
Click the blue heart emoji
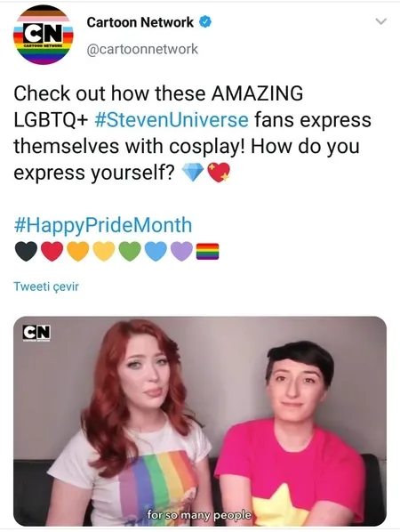coord(156,252)
